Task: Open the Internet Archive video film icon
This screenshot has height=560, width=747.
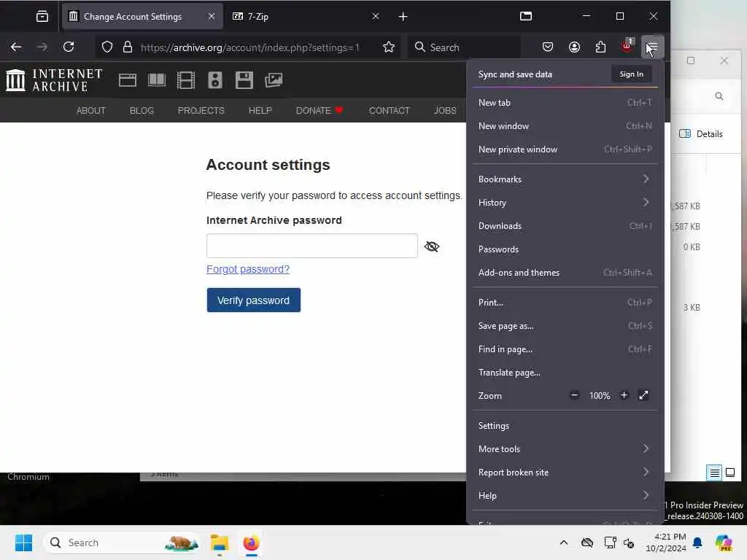Action: [x=186, y=80]
